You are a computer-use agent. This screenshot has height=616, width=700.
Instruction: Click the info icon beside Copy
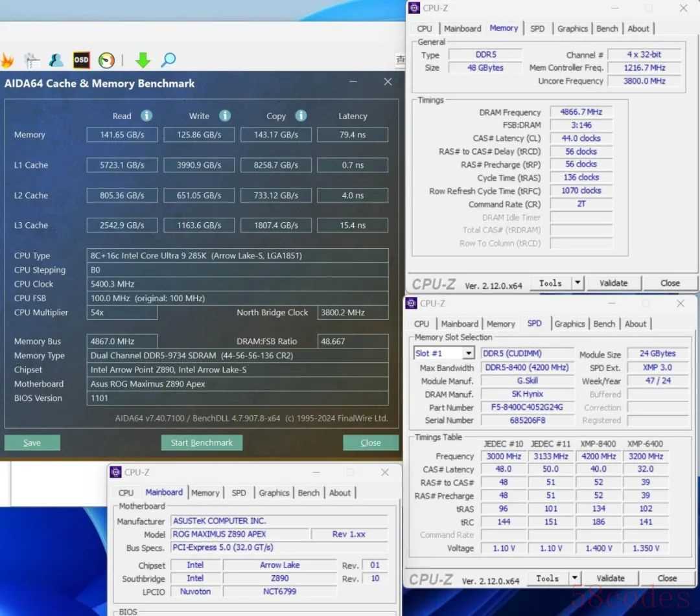pyautogui.click(x=301, y=116)
